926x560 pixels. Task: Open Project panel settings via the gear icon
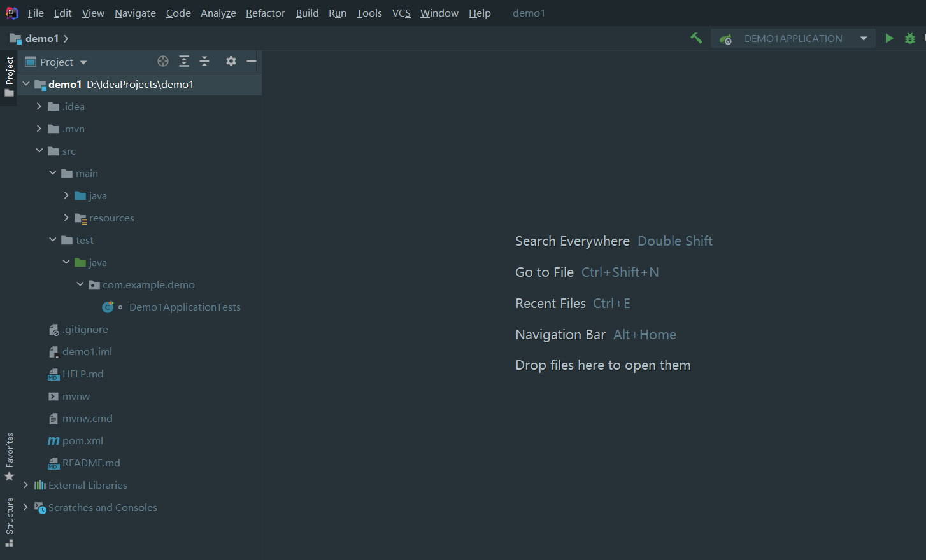(x=231, y=61)
